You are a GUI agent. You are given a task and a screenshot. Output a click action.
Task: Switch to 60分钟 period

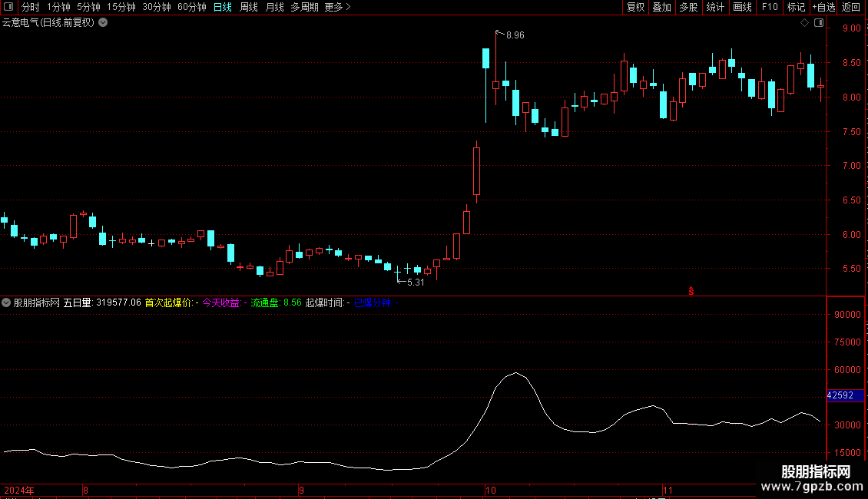point(191,7)
